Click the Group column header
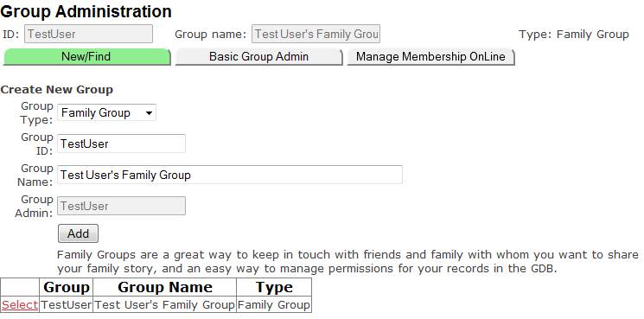 coord(66,287)
